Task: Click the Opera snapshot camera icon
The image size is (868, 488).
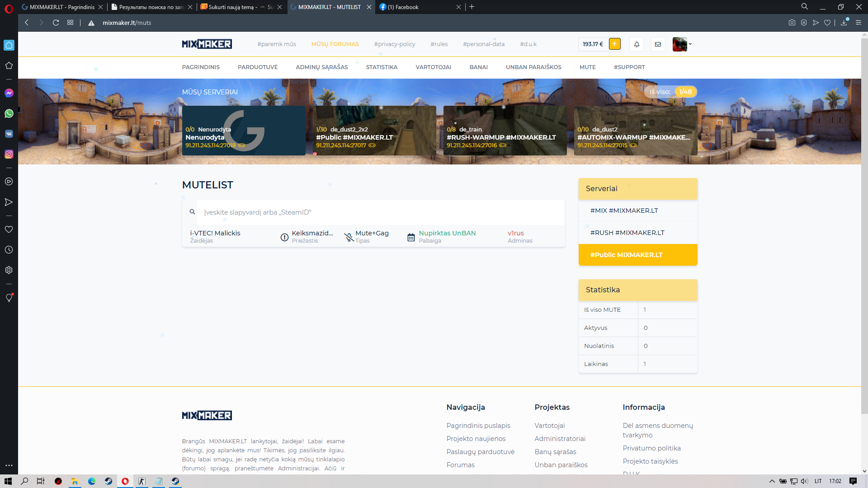Action: (792, 23)
